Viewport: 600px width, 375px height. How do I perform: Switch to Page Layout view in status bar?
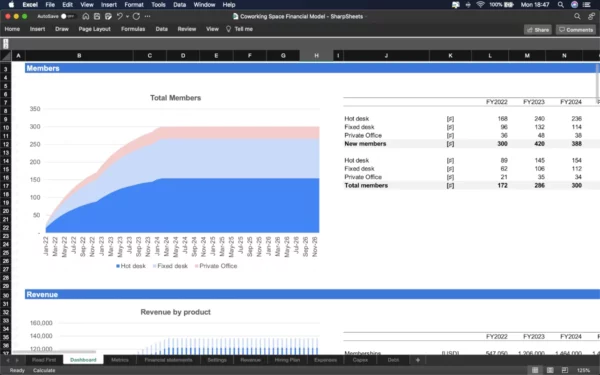[x=550, y=370]
